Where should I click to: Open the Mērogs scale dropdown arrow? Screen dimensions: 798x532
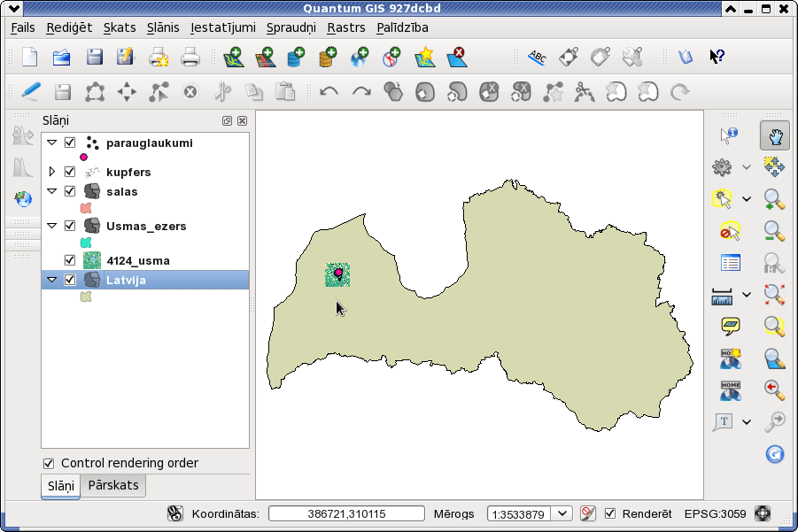(562, 513)
